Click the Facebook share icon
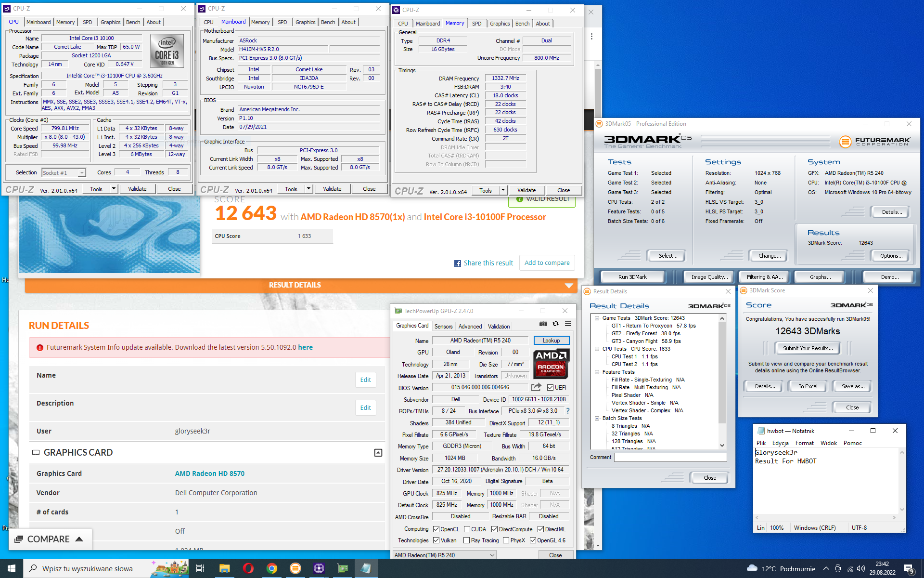This screenshot has height=578, width=924. 458,263
